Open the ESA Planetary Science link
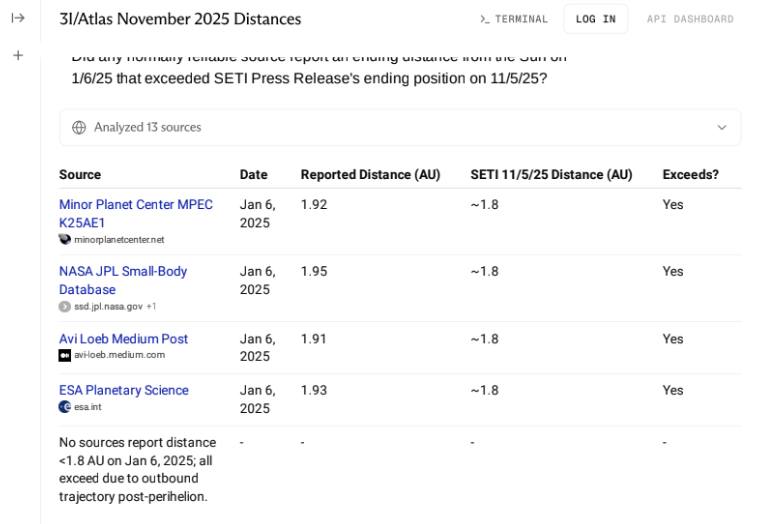Viewport: 760px width, 524px height. (x=124, y=390)
